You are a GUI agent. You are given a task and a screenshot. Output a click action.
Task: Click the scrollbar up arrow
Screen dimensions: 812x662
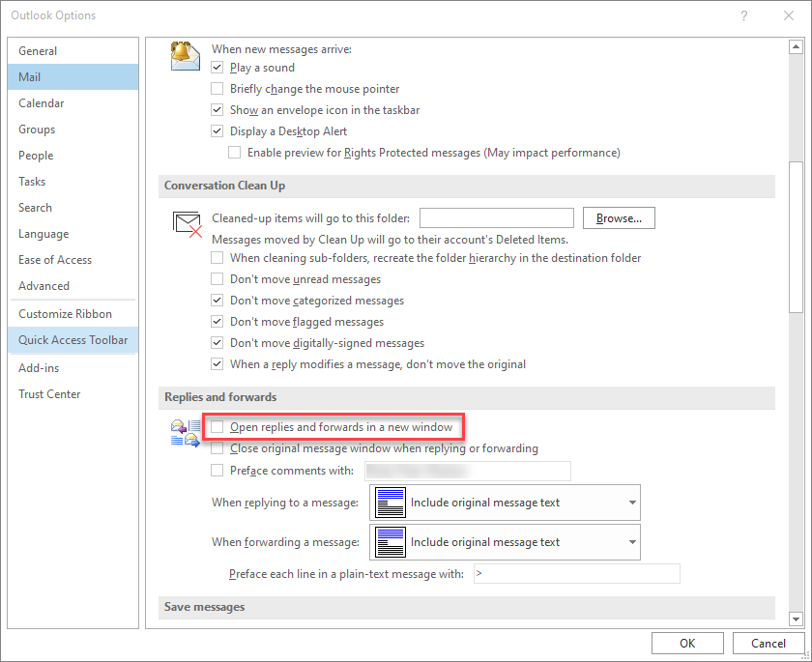point(796,47)
